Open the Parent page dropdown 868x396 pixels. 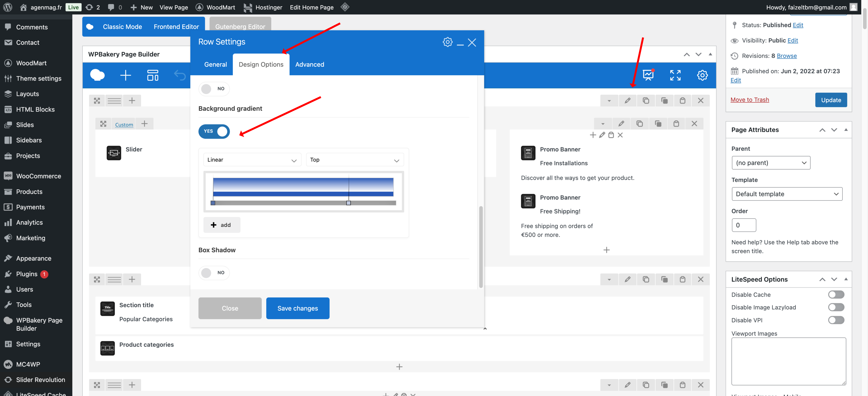(771, 163)
